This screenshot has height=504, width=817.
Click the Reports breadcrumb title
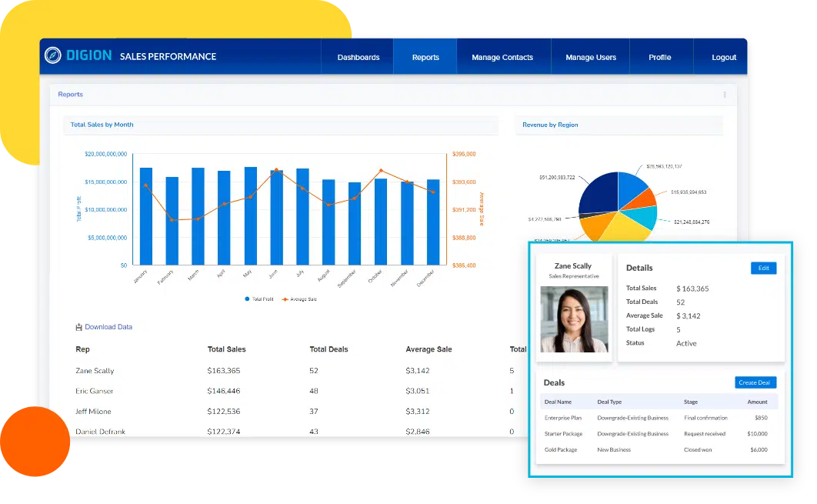[x=70, y=95]
